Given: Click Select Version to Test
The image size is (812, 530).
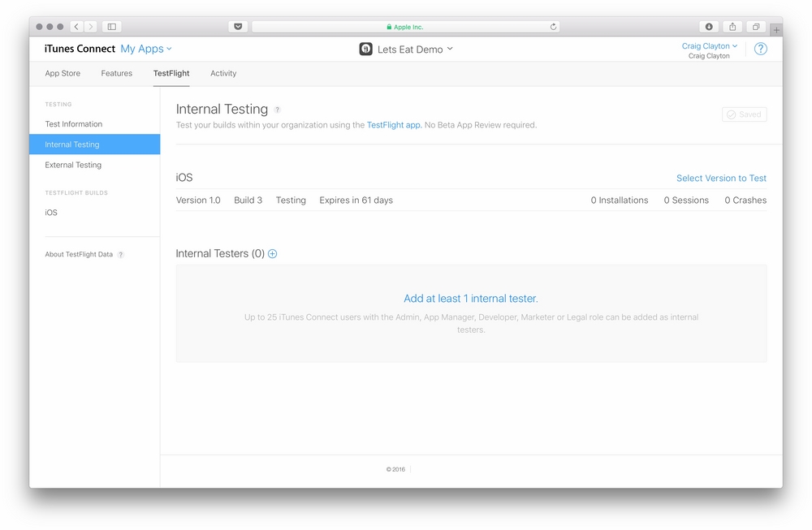Looking at the screenshot, I should tap(721, 178).
